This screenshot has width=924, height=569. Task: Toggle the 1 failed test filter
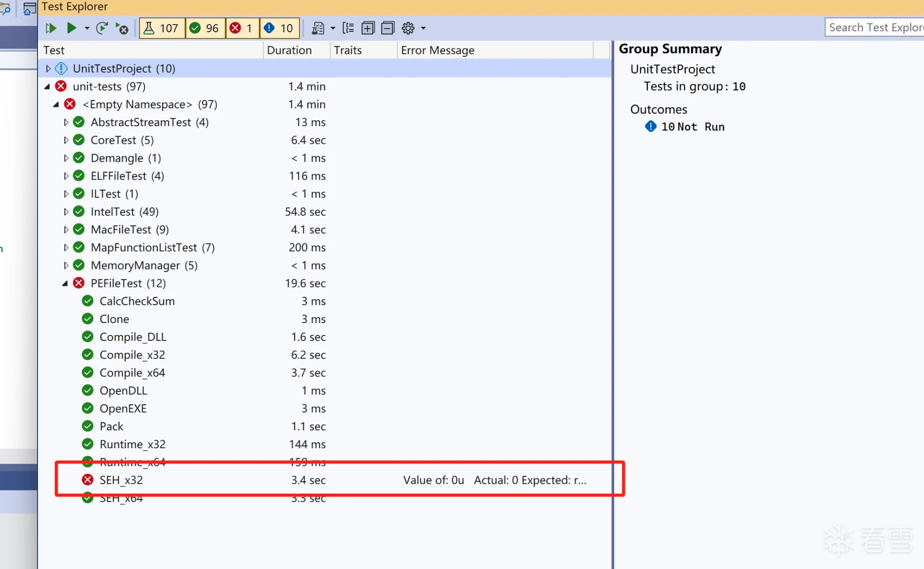(242, 28)
